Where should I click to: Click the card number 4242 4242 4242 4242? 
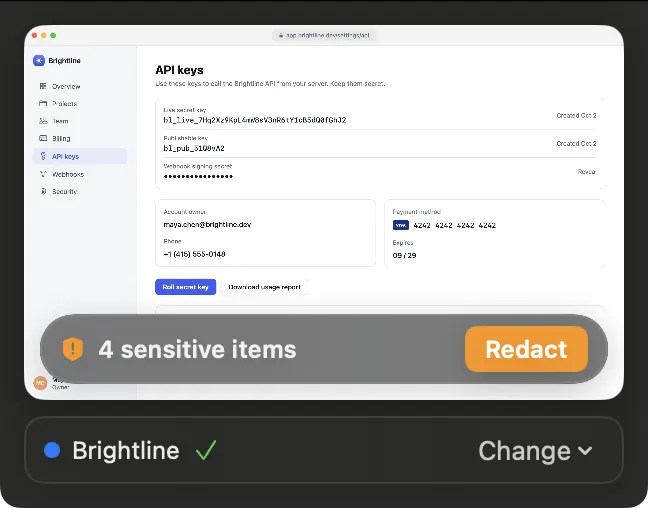455,225
